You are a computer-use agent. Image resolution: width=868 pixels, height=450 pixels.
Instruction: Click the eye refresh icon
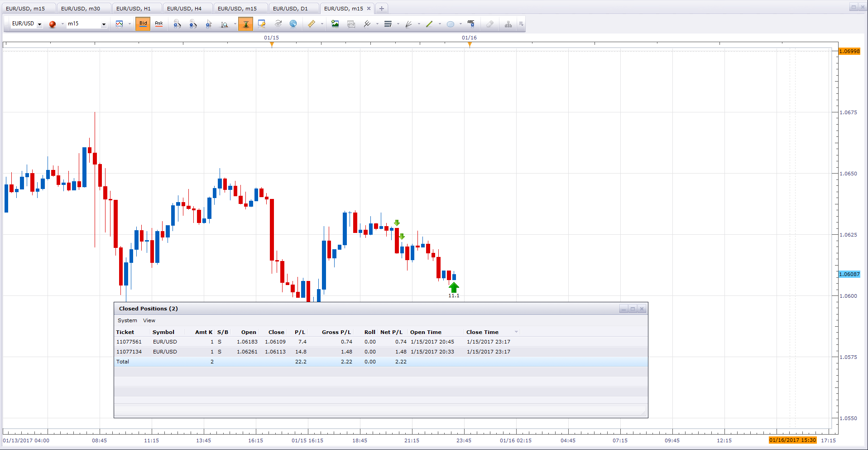coord(278,24)
